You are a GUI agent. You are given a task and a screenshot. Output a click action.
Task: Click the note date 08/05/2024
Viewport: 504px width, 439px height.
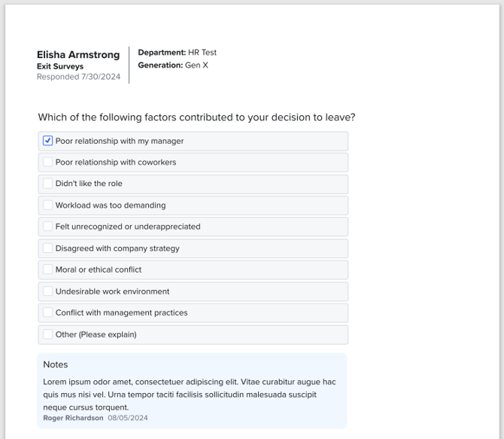click(x=128, y=418)
